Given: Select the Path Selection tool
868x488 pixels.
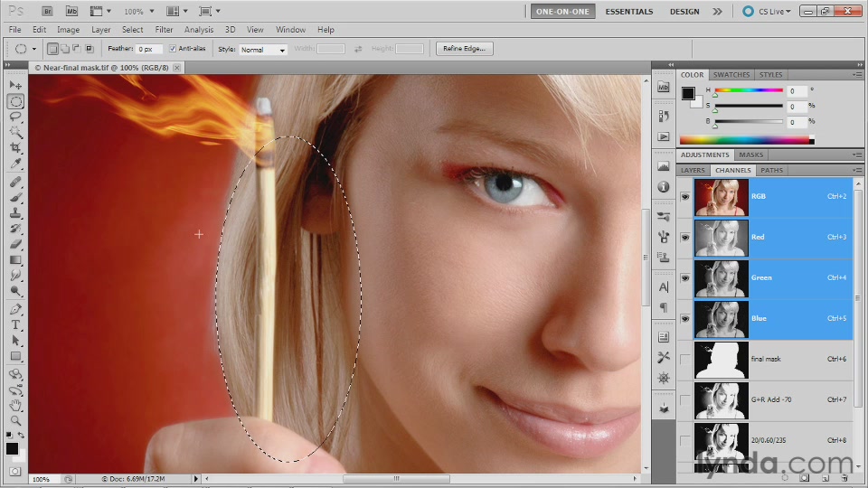Looking at the screenshot, I should coord(15,341).
